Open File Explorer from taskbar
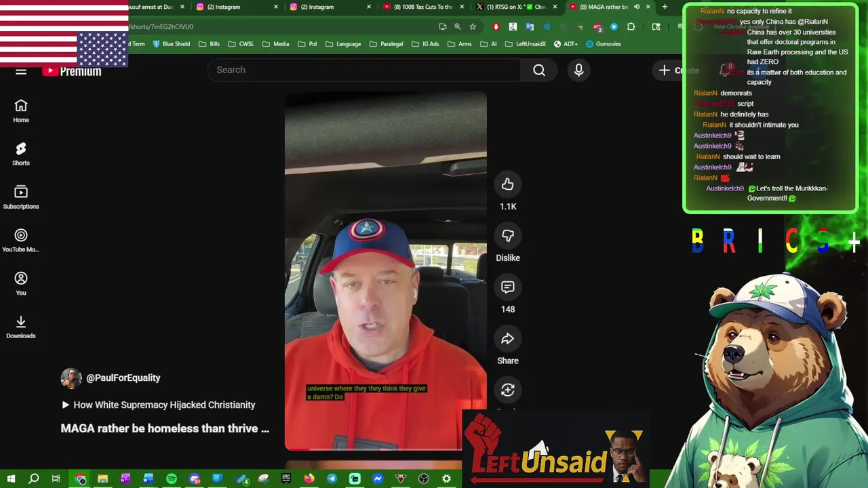Screen dimensions: 868x488 click(102, 479)
